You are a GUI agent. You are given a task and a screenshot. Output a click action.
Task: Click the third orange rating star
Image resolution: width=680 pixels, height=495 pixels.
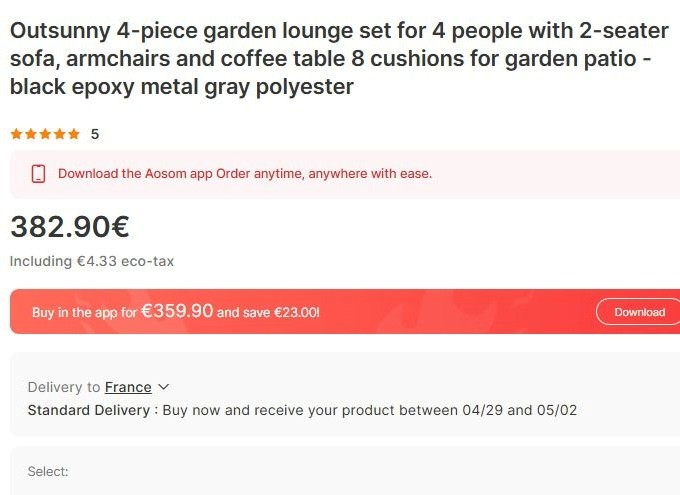point(45,134)
